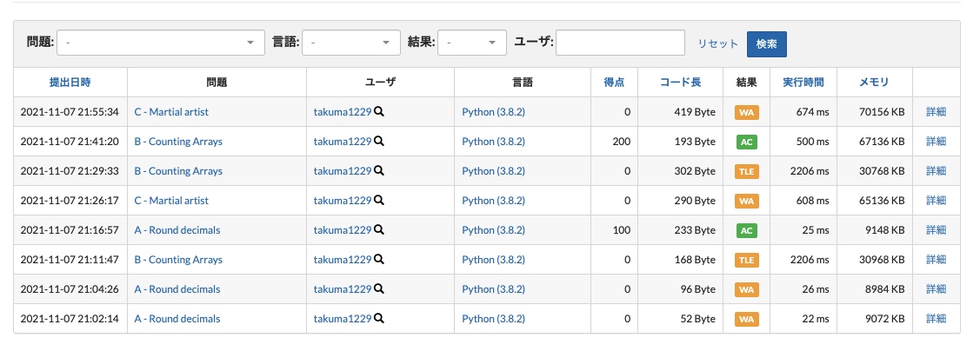Open takuma1229 profile in 21:02:14 row
The height and width of the screenshot is (338, 980).
coord(343,319)
